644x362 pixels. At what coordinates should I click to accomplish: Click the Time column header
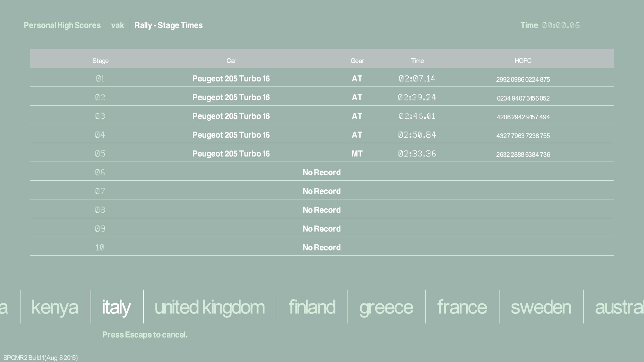pyautogui.click(x=417, y=61)
